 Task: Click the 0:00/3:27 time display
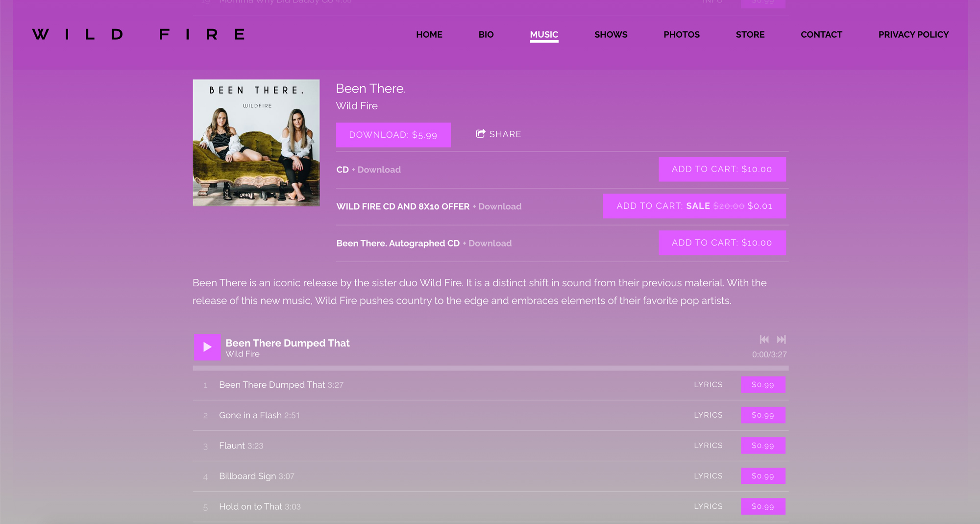click(769, 354)
